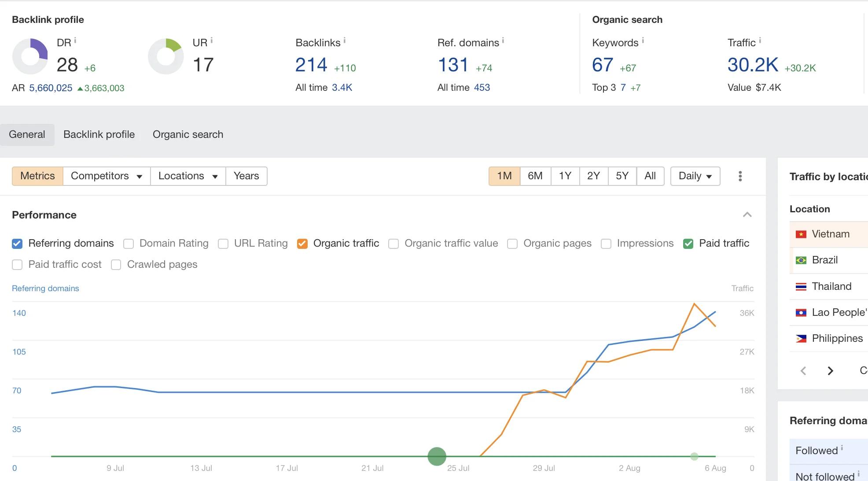Image resolution: width=868 pixels, height=481 pixels.
Task: Select the Brazil location row
Action: pos(829,260)
